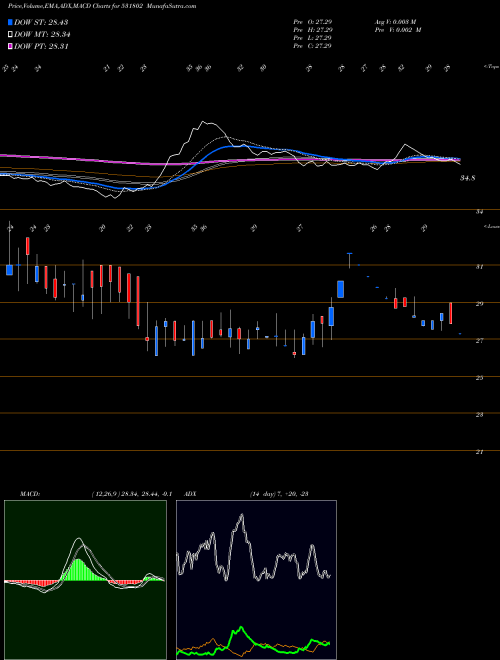Viewport: 500px width, 660px height.
Task: Click the Pre L: 27.29 value
Action: click(x=313, y=38)
